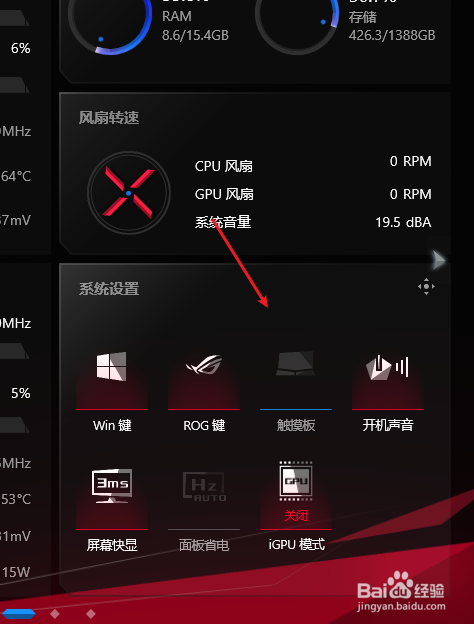Expand the side panel with right arrow

click(x=439, y=260)
